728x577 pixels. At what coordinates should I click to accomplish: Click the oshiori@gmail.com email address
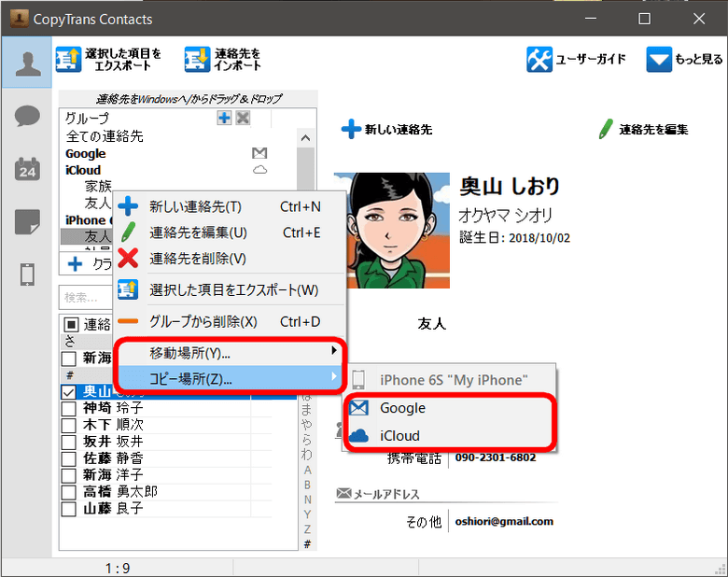[504, 521]
